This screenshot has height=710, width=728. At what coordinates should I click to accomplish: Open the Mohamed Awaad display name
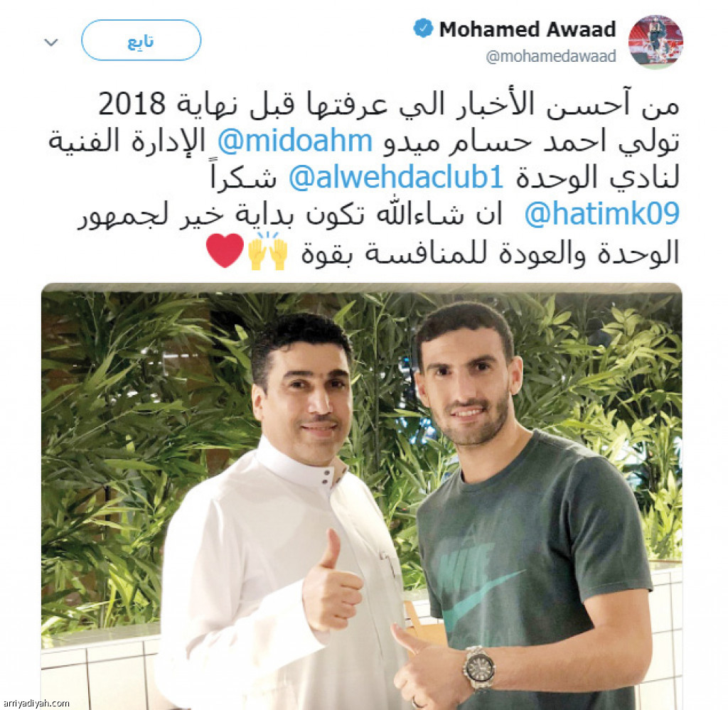[x=528, y=29]
